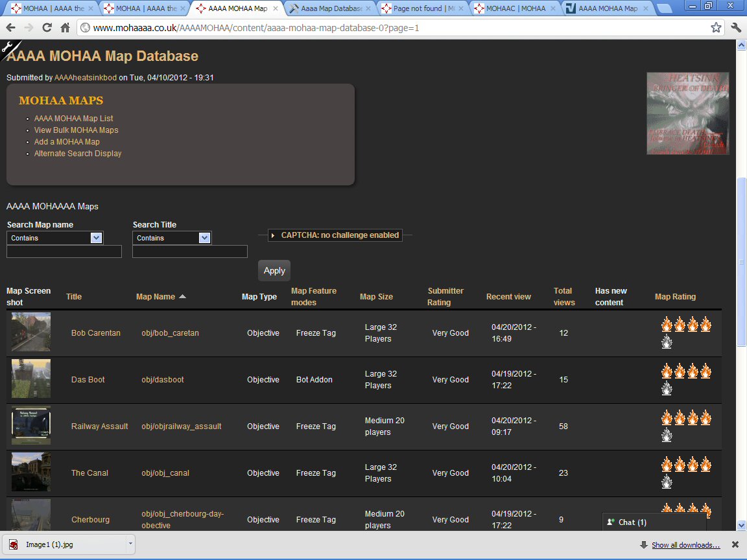Viewport: 747px width, 560px height.
Task: Open View Bulk MOHAA Maps link
Action: [x=77, y=130]
